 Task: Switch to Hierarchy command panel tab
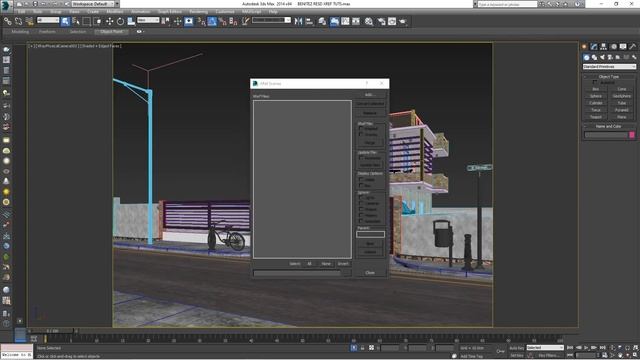603,47
